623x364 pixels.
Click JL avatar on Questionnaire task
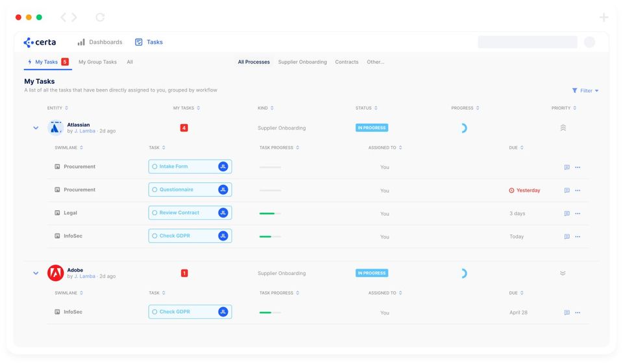pos(223,189)
